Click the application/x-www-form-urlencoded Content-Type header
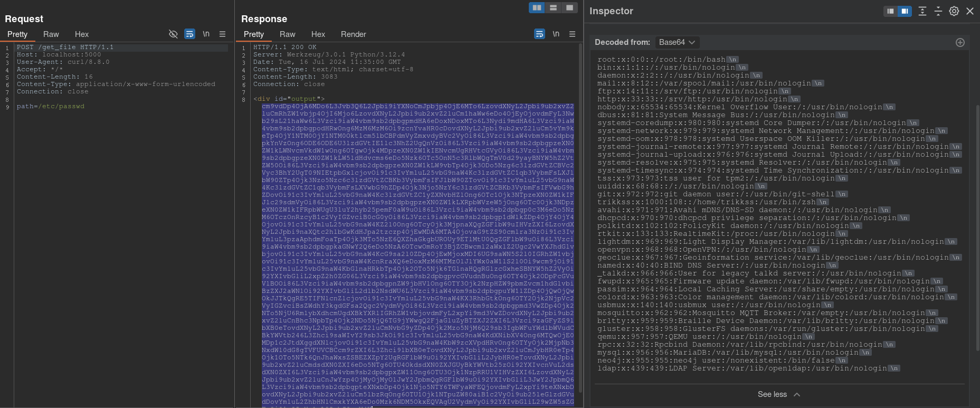Viewport: 980px width, 408px height. 116,84
